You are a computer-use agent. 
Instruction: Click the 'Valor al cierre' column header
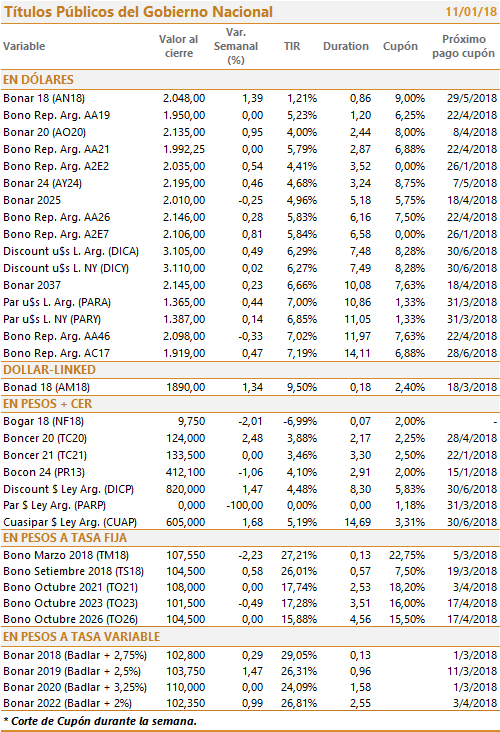coord(178,46)
